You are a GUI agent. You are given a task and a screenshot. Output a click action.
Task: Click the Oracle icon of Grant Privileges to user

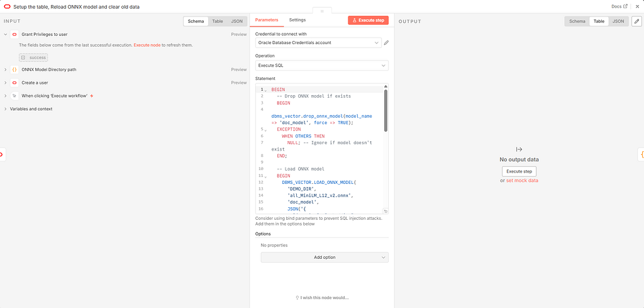click(14, 35)
